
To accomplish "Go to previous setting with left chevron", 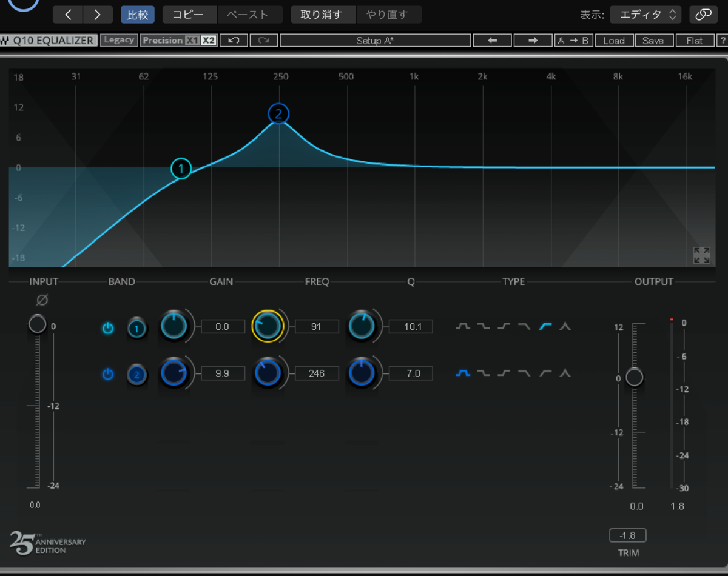I will [68, 15].
